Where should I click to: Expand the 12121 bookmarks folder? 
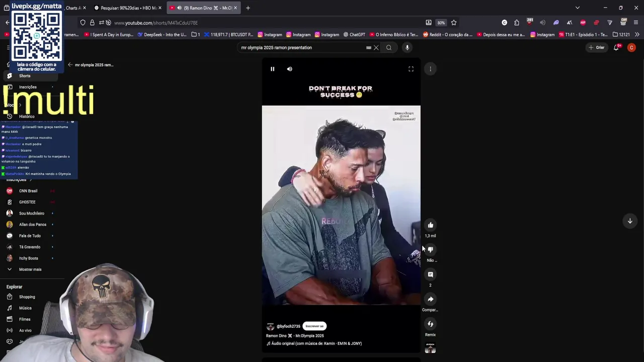click(x=621, y=35)
